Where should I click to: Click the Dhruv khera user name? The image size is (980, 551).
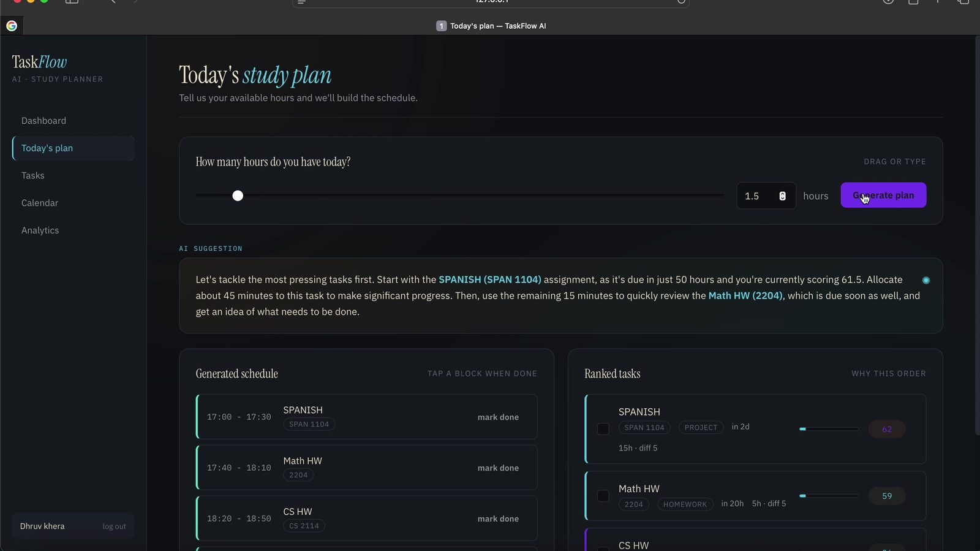point(42,526)
